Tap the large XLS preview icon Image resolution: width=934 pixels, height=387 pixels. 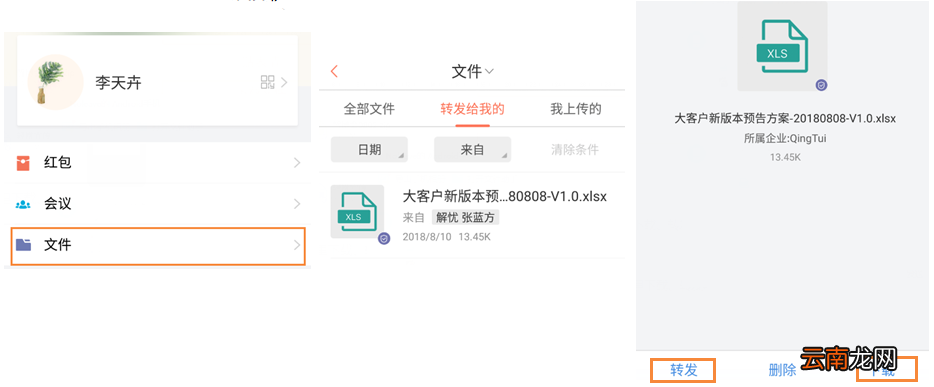(782, 46)
